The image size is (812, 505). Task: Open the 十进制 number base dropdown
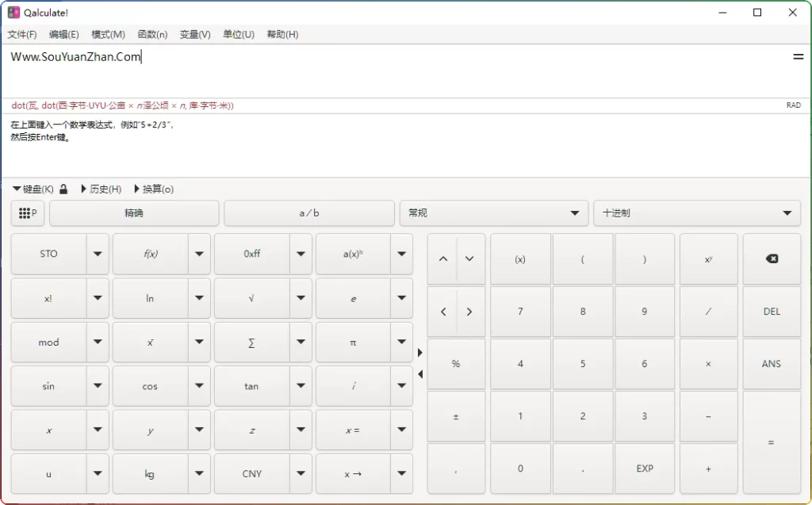[x=696, y=212]
